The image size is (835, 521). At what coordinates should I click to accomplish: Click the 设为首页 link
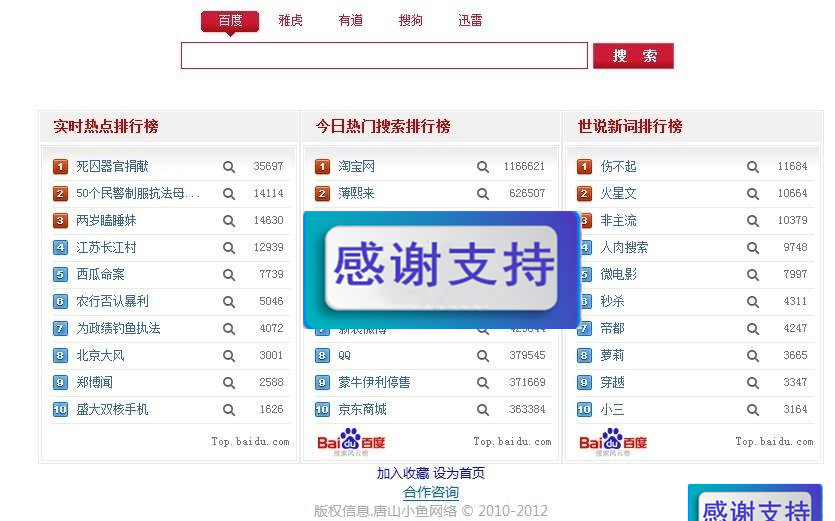coord(459,473)
